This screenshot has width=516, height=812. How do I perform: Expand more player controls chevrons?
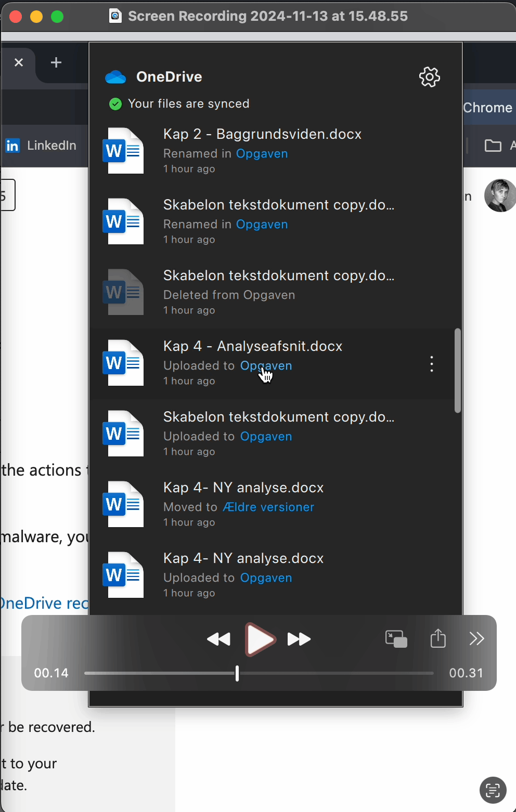[477, 638]
